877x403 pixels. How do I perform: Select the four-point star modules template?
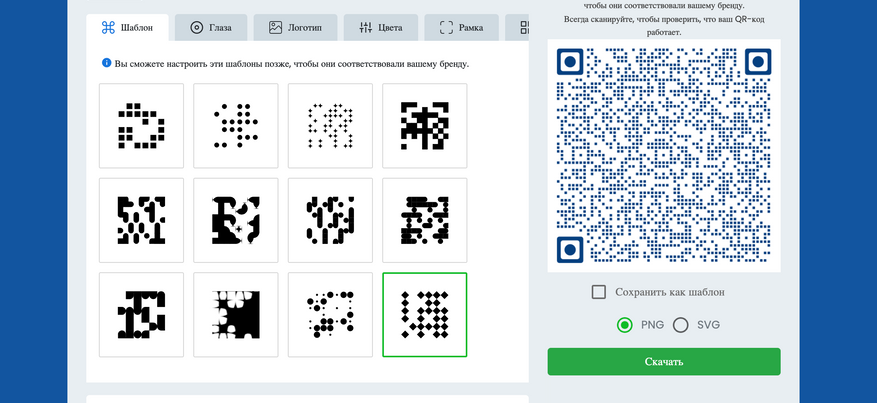tap(331, 126)
